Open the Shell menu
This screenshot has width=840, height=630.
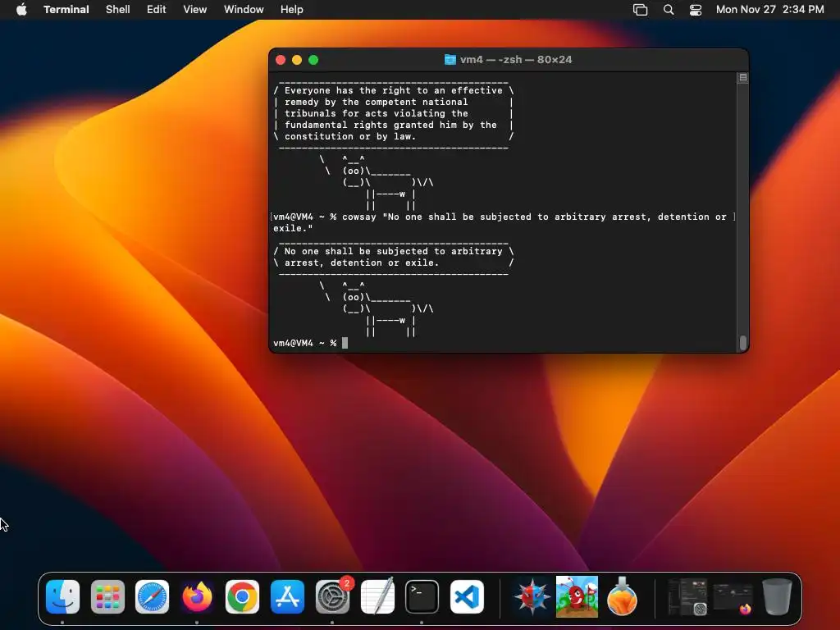point(118,9)
